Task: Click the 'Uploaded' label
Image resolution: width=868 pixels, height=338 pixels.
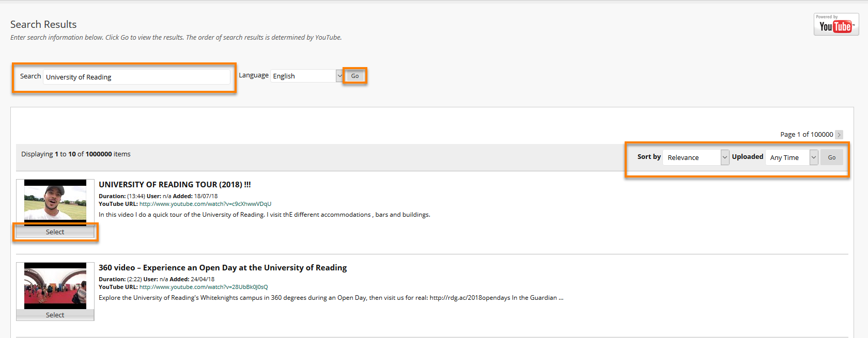Action: pos(748,157)
